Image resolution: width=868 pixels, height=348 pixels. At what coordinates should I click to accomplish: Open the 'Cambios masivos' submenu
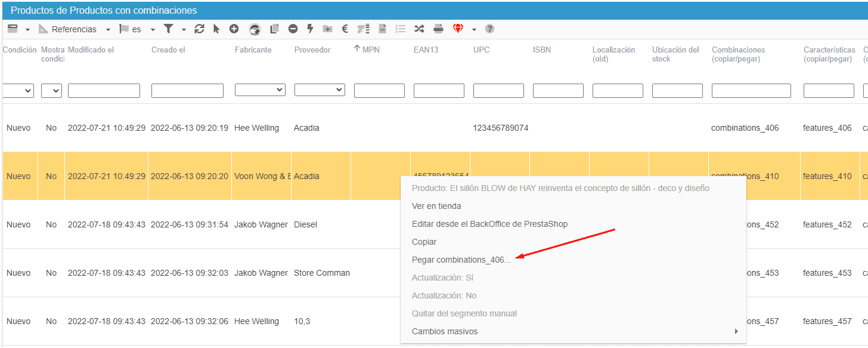pyautogui.click(x=444, y=331)
